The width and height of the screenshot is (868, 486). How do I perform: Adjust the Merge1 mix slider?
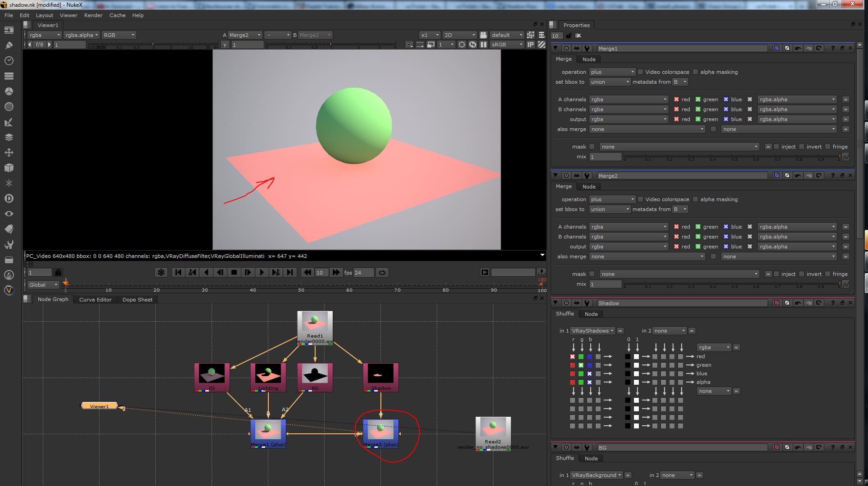click(732, 157)
